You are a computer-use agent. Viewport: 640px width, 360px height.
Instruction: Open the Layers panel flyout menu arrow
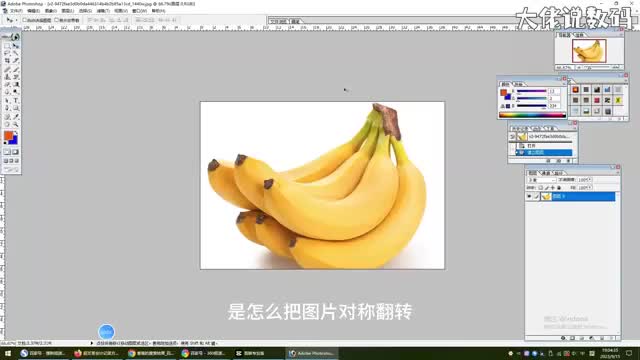pyautogui.click(x=618, y=173)
